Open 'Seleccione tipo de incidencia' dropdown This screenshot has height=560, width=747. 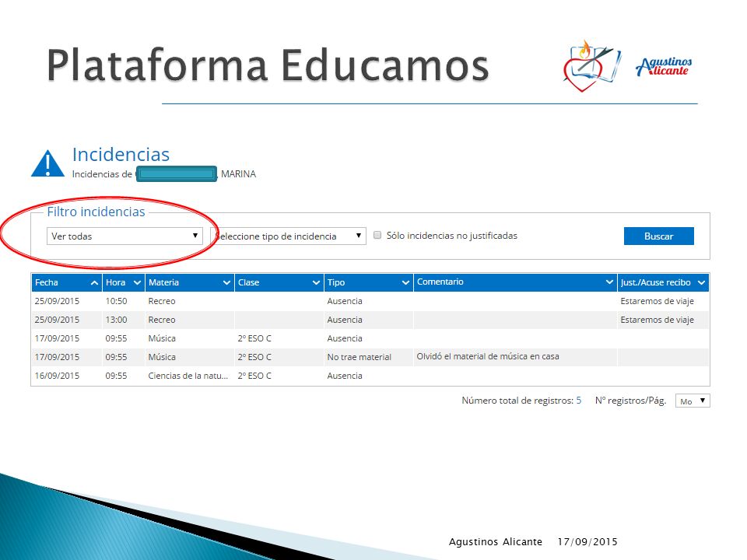pos(289,236)
